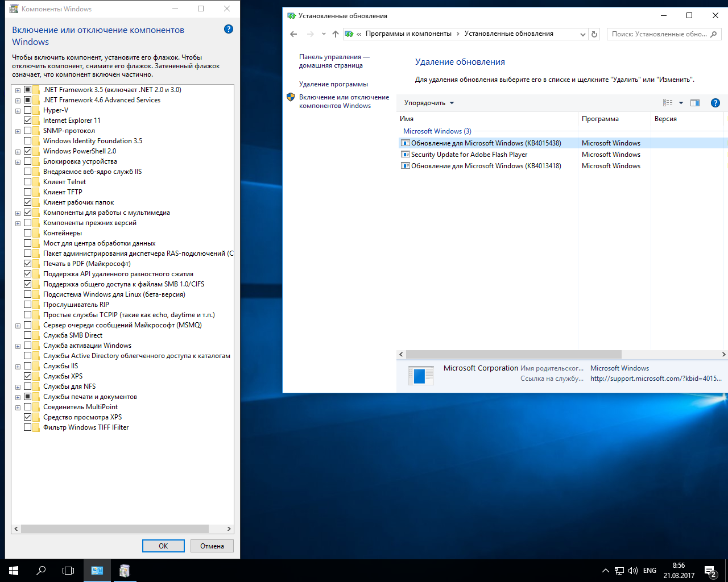Image resolution: width=728 pixels, height=582 pixels.
Task: Open network status tray icon
Action: tap(619, 571)
